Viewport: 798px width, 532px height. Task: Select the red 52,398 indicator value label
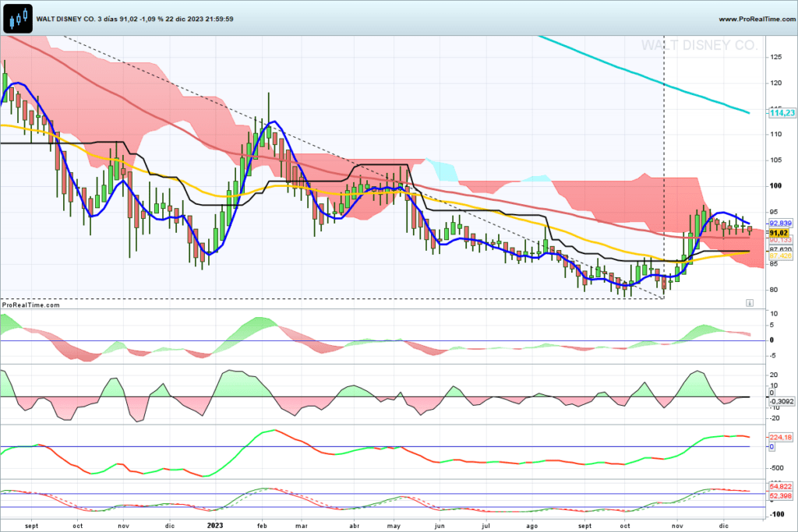[781, 496]
